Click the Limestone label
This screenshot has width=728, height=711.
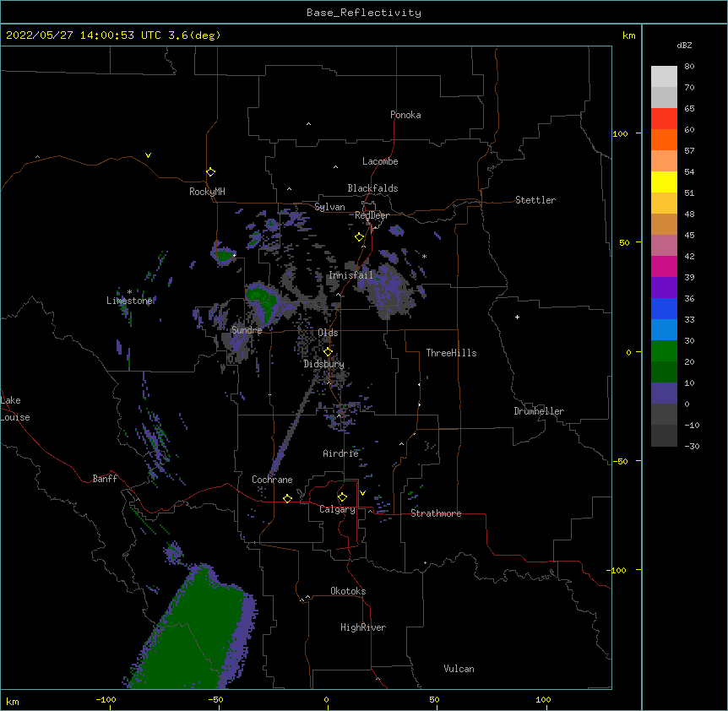coord(129,301)
